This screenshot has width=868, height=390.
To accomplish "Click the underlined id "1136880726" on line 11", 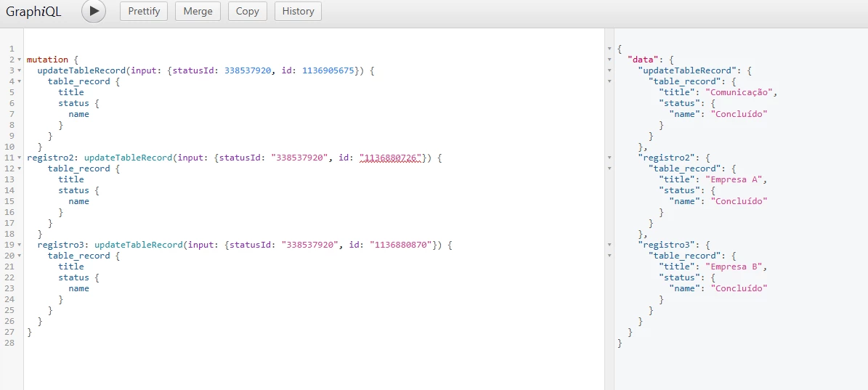I will [x=392, y=158].
